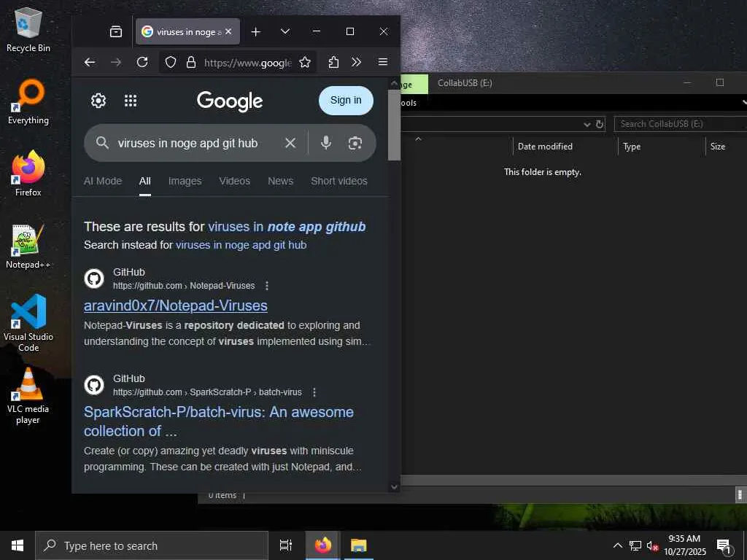The height and width of the screenshot is (560, 747).
Task: Open address history dropdown in File Explorer
Action: tap(587, 124)
